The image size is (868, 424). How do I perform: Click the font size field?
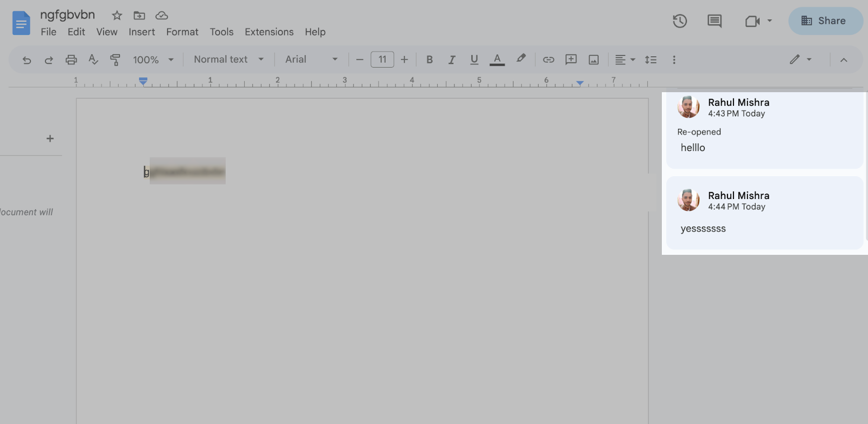[x=382, y=60]
